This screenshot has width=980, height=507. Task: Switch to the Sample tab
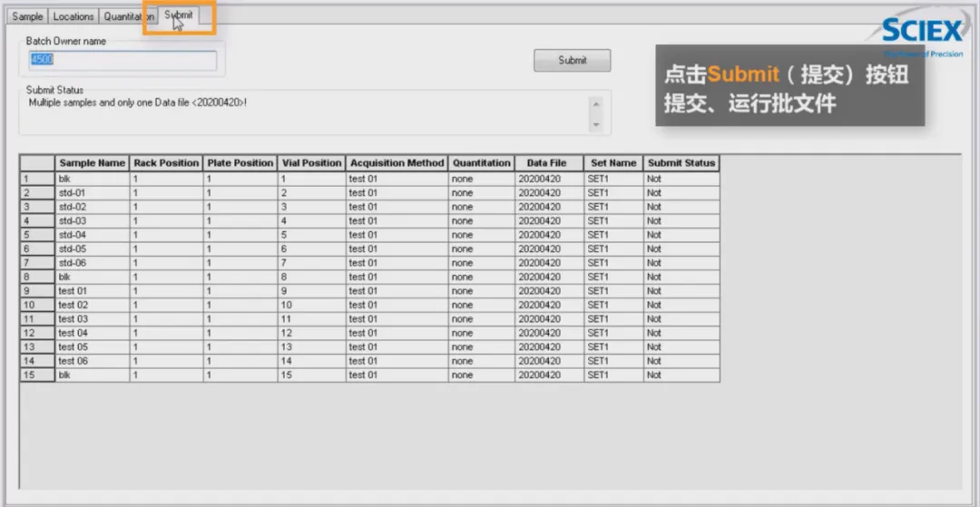[x=27, y=17]
